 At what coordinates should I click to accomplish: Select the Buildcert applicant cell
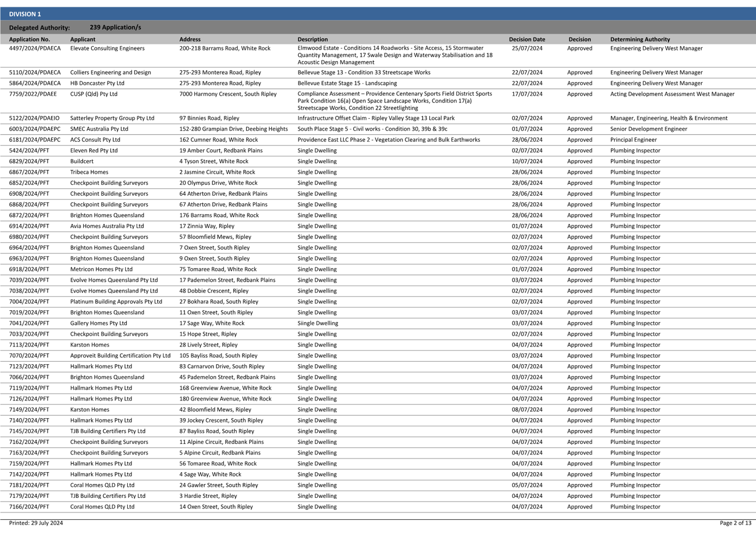[x=81, y=161]
